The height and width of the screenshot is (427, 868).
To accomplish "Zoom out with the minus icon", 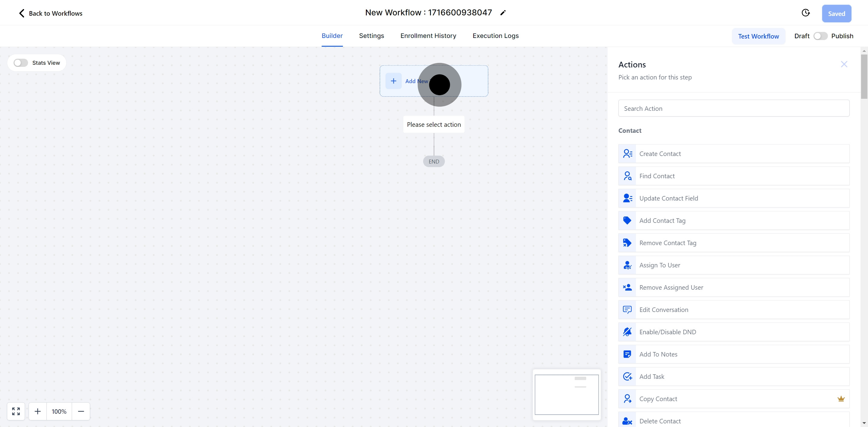I will (x=81, y=411).
